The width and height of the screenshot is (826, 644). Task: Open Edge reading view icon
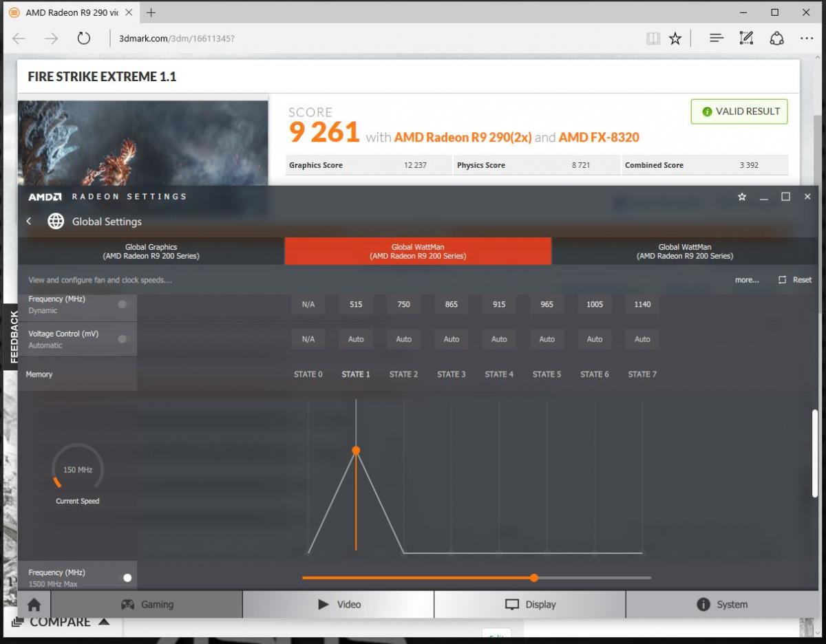click(653, 39)
